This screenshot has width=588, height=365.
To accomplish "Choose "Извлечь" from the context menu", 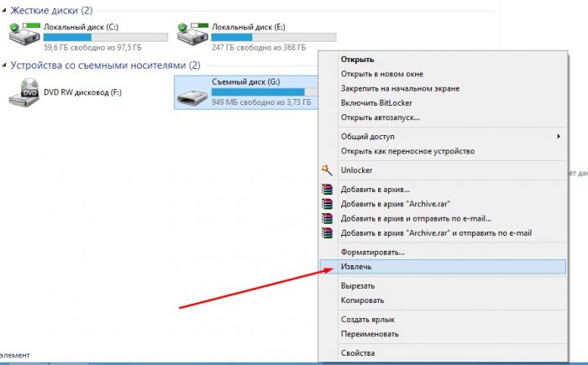I will pyautogui.click(x=356, y=267).
